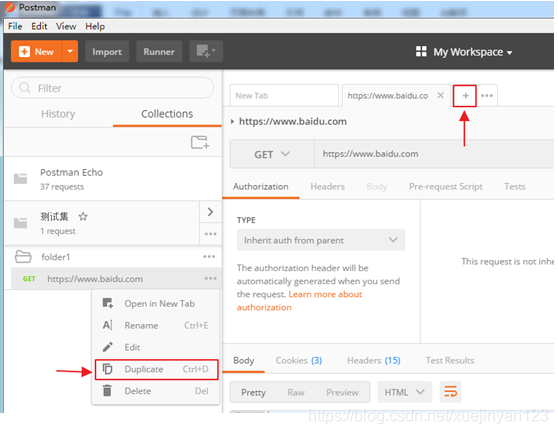
Task: Open the File menu
Action: tap(15, 26)
